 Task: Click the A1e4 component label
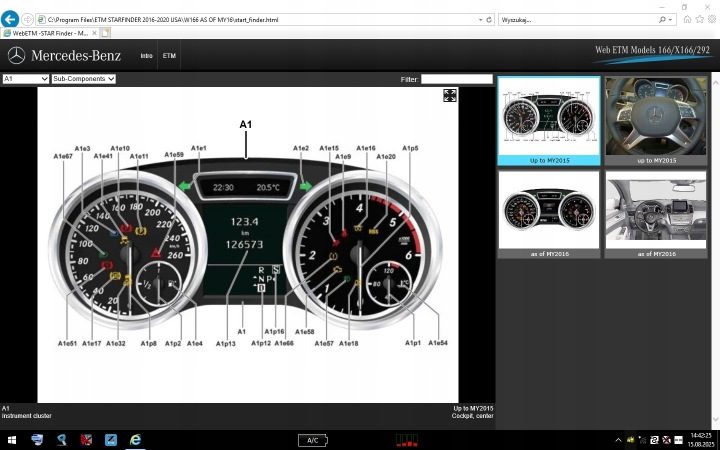[x=194, y=343]
